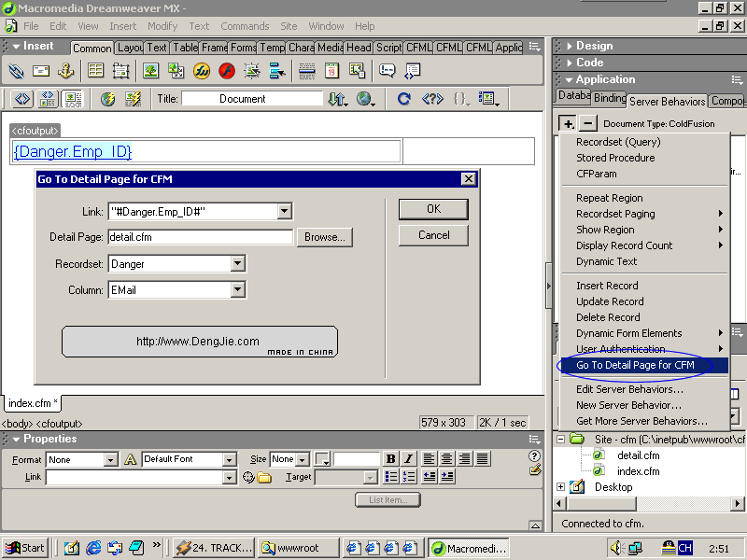The image size is (747, 560).
Task: Switch to Code and Design view
Action: pos(48,99)
